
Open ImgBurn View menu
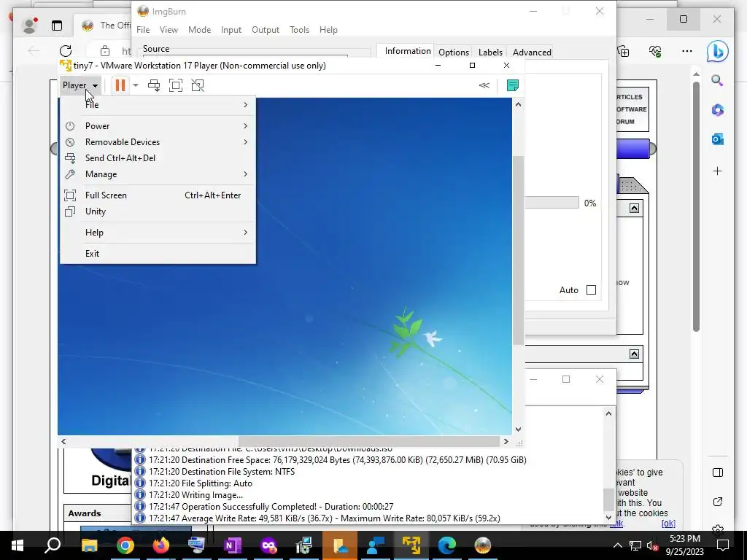click(169, 29)
